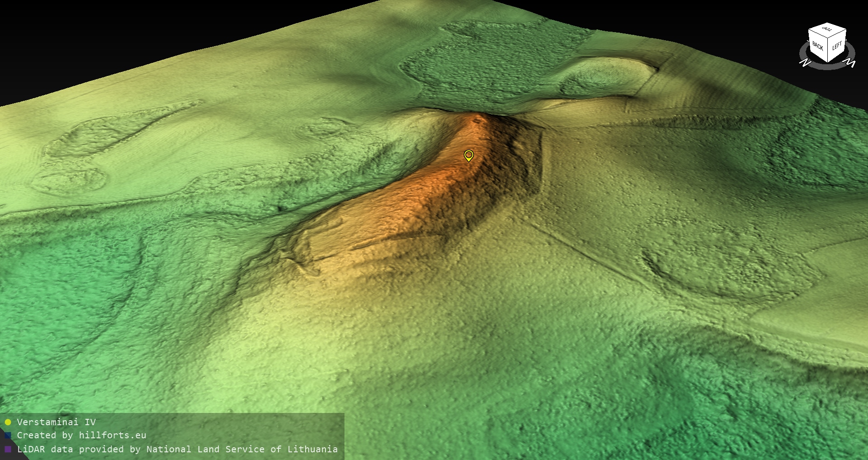Click the yellow location pin on the hillfort
The height and width of the screenshot is (460, 868).
(469, 156)
